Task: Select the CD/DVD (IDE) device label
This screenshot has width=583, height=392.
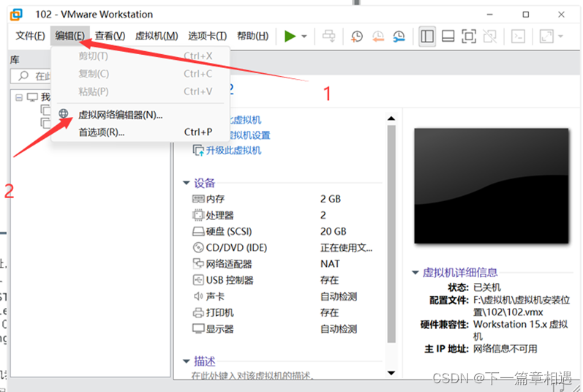Action: pyautogui.click(x=236, y=248)
